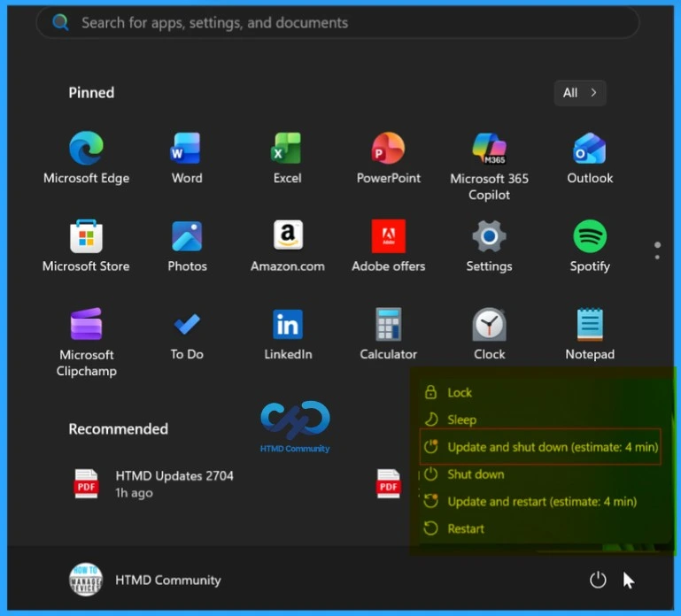Choose Lock from the power menu
Viewport: 681px width, 616px height.
pyautogui.click(x=539, y=392)
